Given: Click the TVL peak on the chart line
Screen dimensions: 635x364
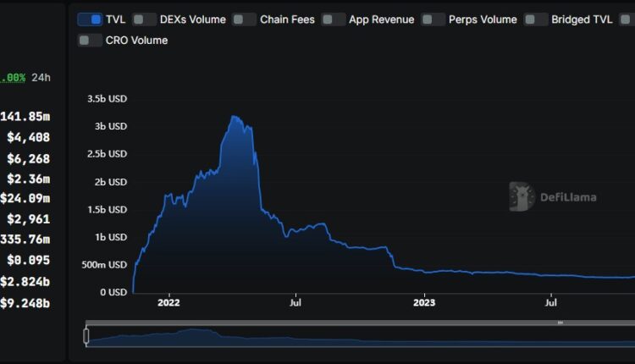Looking at the screenshot, I should [233, 117].
